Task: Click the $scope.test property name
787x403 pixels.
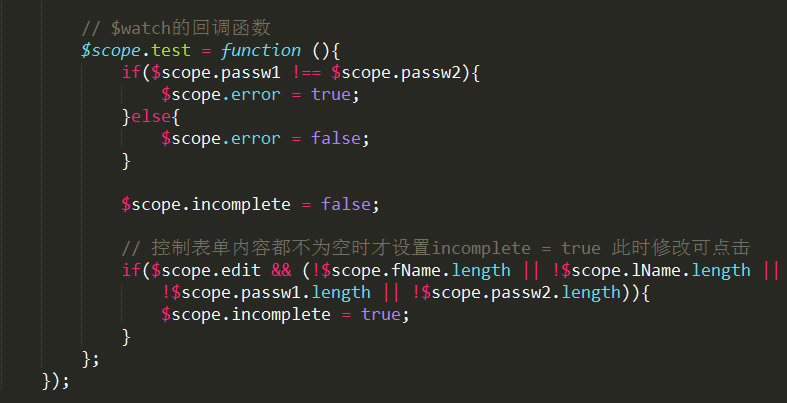Action: (x=171, y=50)
